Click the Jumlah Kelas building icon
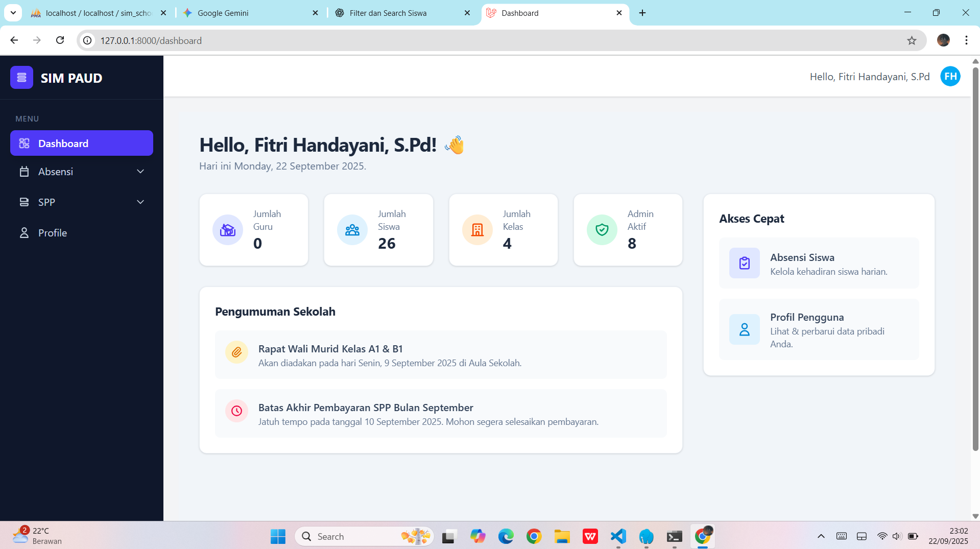 tap(477, 230)
